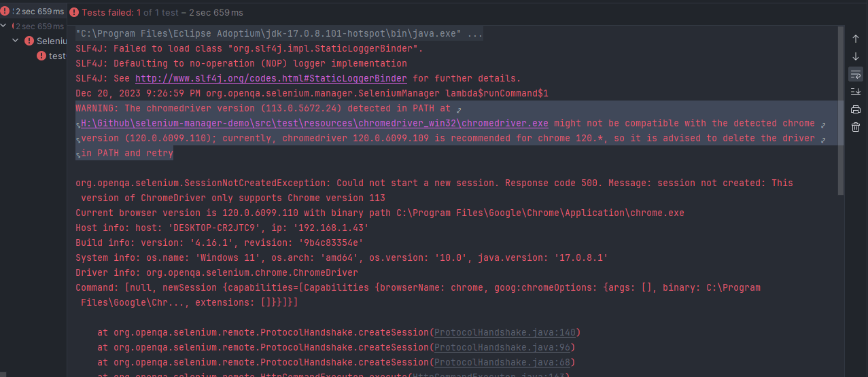Click the console vertical scrollbar thumb
868x377 pixels.
841,112
